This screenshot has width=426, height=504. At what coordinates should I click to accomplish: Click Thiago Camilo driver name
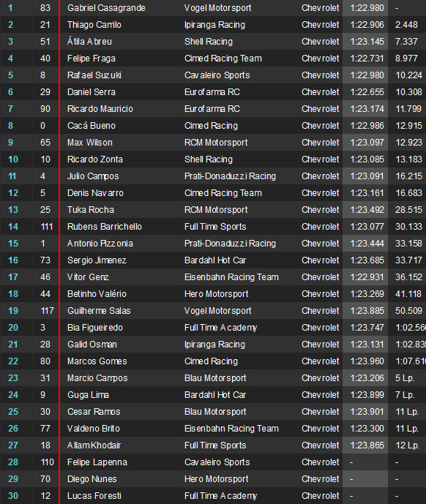94,25
